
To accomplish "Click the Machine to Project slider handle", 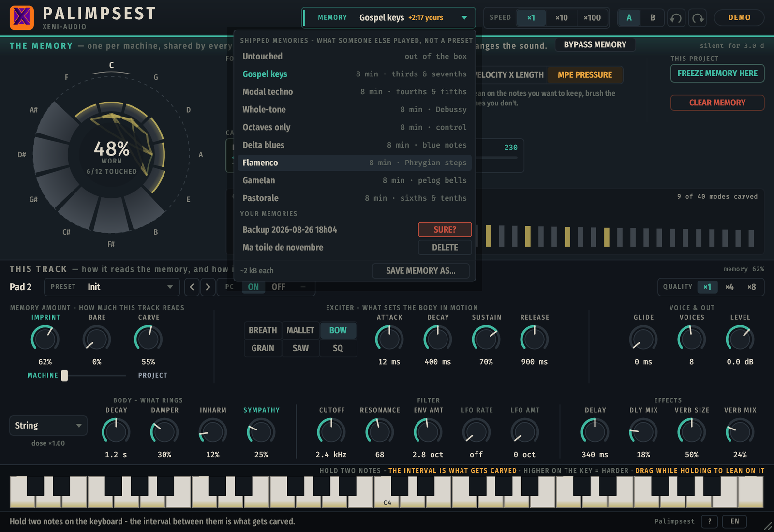I will [64, 376].
